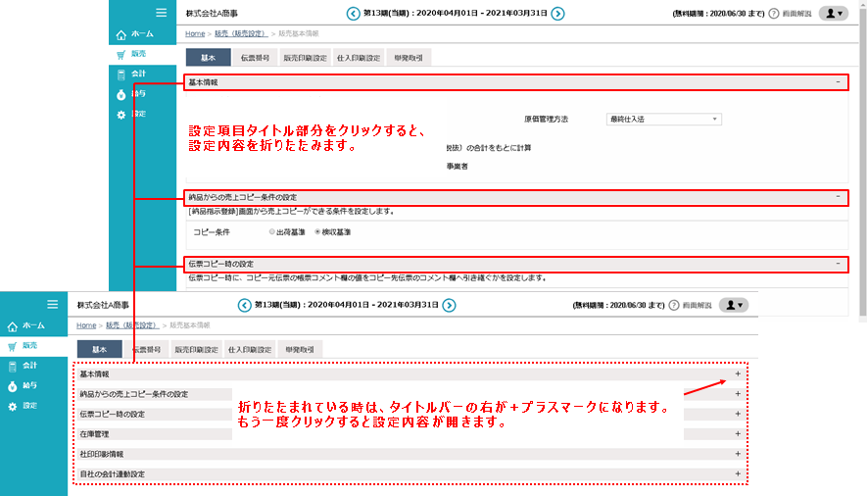Viewport: 868px width, 496px height.
Task: Follow 販売（販売設定） breadcrumb link in lower screen
Action: coord(132,325)
